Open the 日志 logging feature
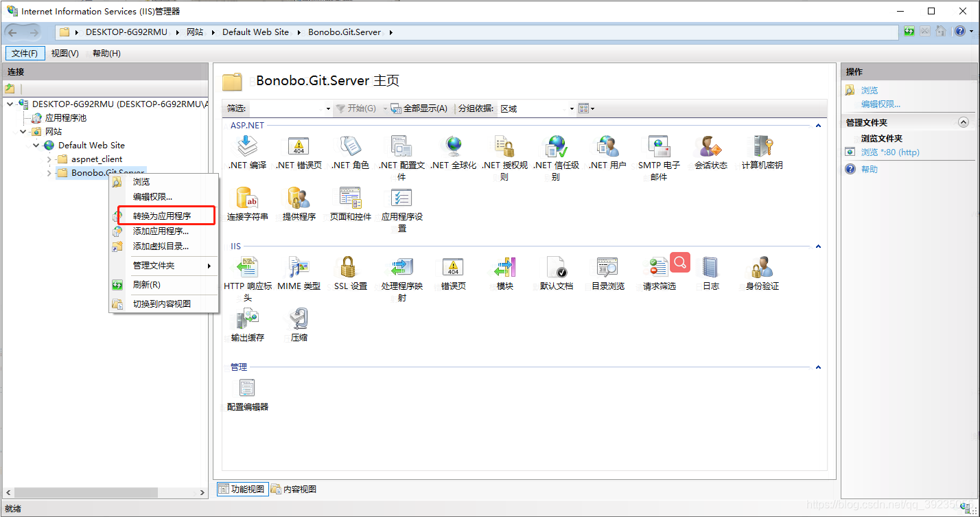The height and width of the screenshot is (517, 980). pos(710,268)
